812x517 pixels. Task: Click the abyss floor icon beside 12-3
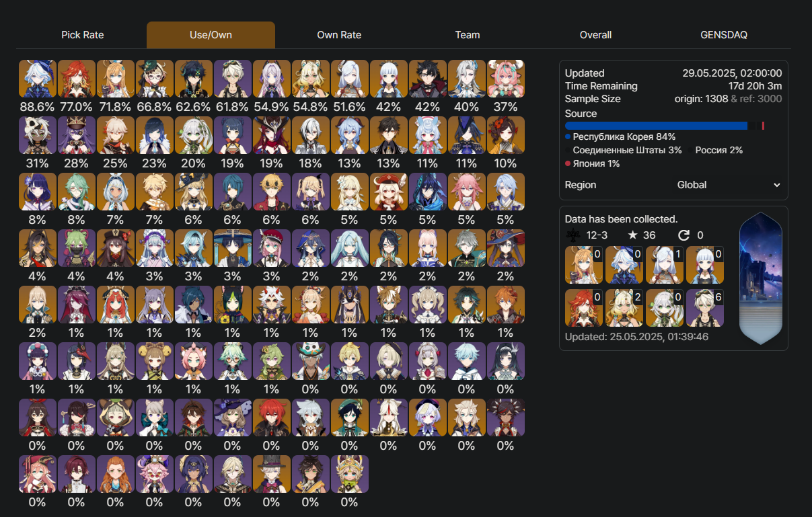574,235
